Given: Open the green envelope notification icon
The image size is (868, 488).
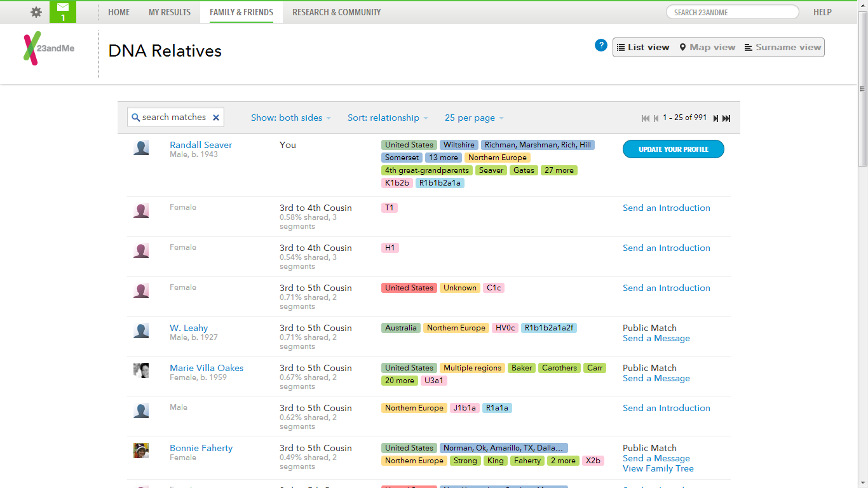Looking at the screenshot, I should coord(62,8).
